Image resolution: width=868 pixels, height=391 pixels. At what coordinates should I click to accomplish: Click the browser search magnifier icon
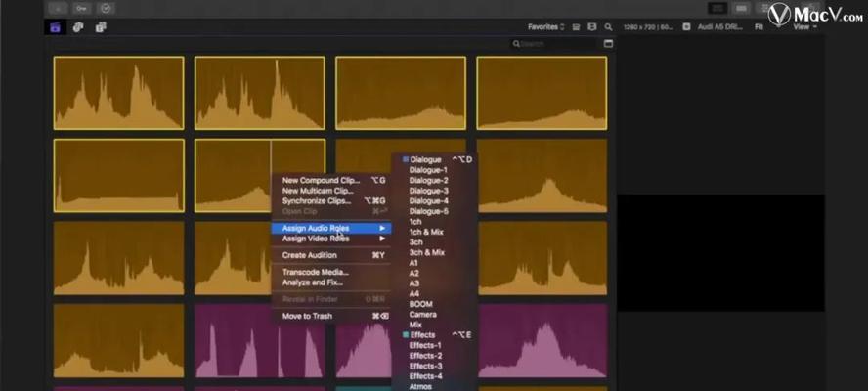coord(608,27)
